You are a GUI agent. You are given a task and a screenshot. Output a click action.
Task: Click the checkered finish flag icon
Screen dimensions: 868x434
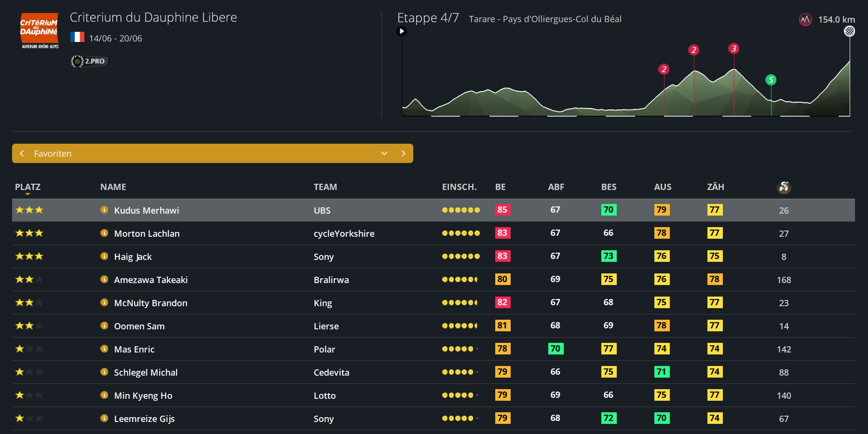click(849, 31)
